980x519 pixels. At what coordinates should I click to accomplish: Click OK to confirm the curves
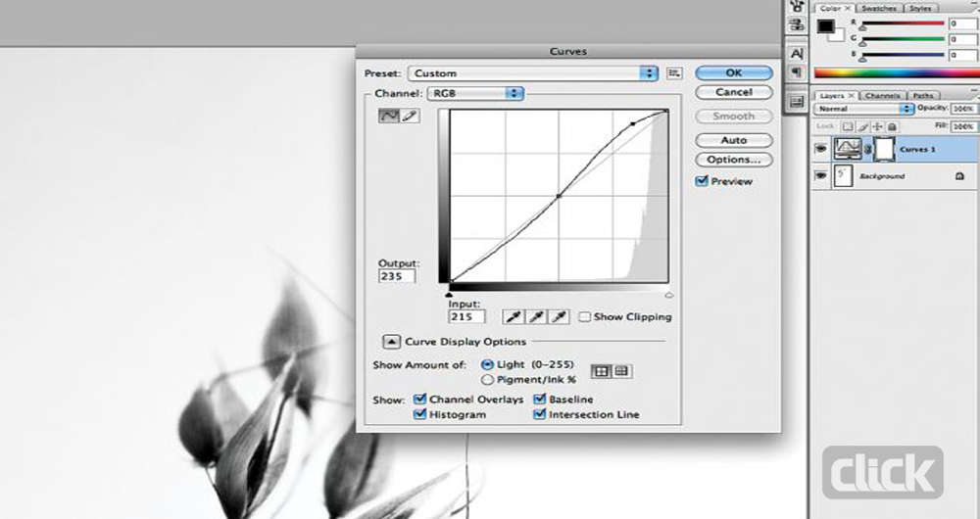(x=734, y=73)
